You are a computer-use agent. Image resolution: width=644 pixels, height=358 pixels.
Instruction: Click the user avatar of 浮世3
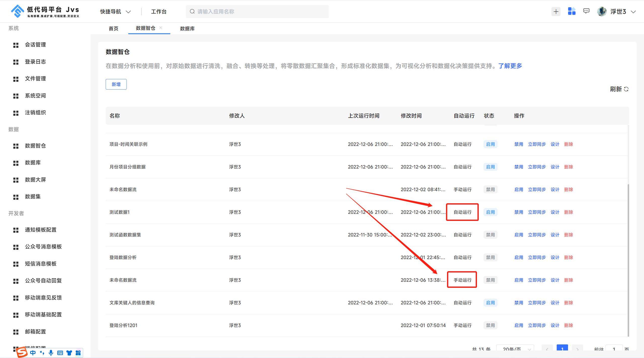click(602, 12)
